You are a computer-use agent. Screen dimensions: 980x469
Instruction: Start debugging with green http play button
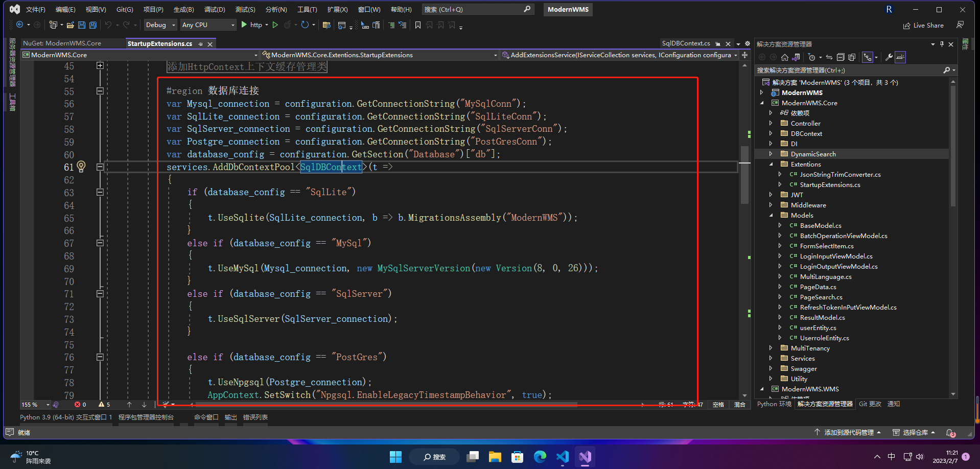click(x=251, y=25)
